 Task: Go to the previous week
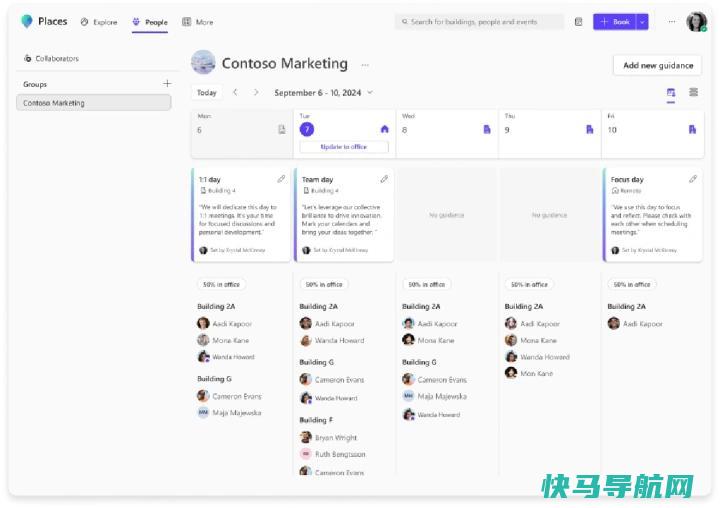[235, 92]
